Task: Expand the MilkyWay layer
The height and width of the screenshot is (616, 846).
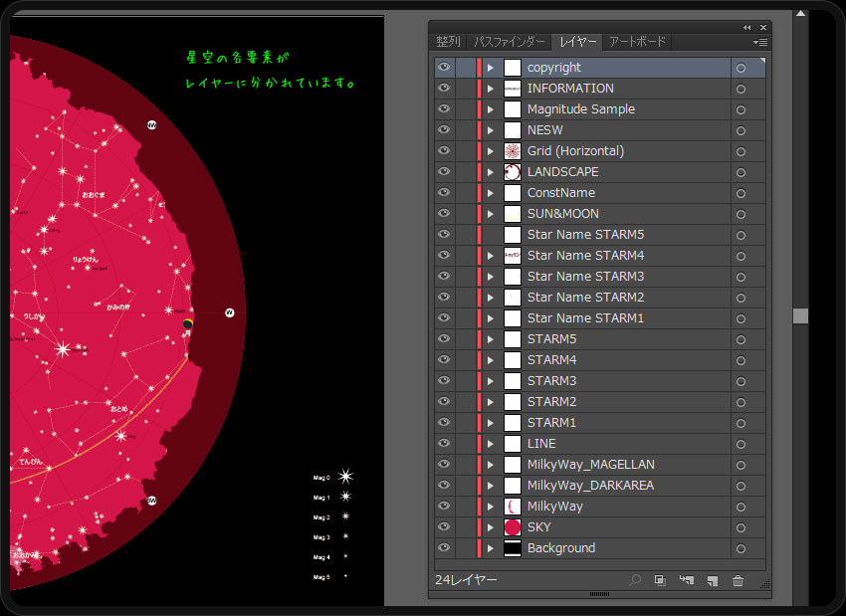Action: click(491, 507)
